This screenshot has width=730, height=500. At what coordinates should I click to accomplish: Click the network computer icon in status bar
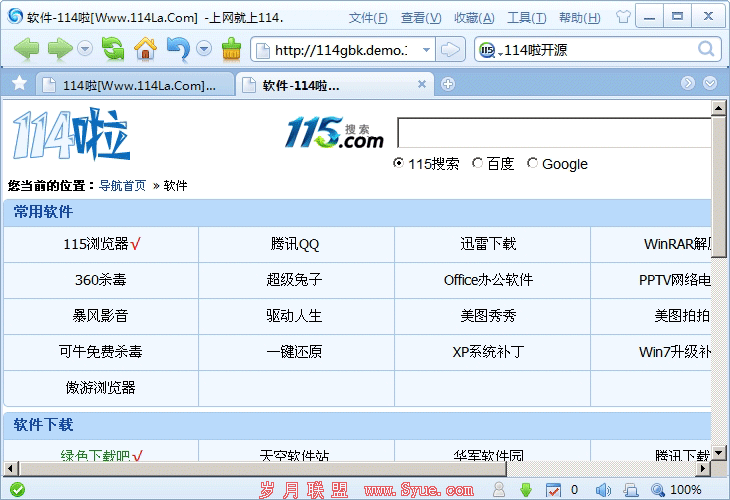[x=631, y=490]
